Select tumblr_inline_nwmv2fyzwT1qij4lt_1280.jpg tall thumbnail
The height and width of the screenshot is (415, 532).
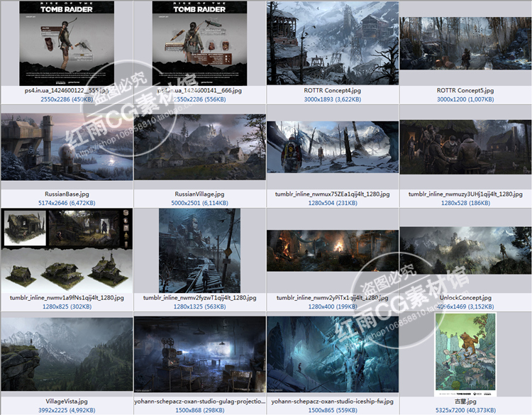(199, 250)
